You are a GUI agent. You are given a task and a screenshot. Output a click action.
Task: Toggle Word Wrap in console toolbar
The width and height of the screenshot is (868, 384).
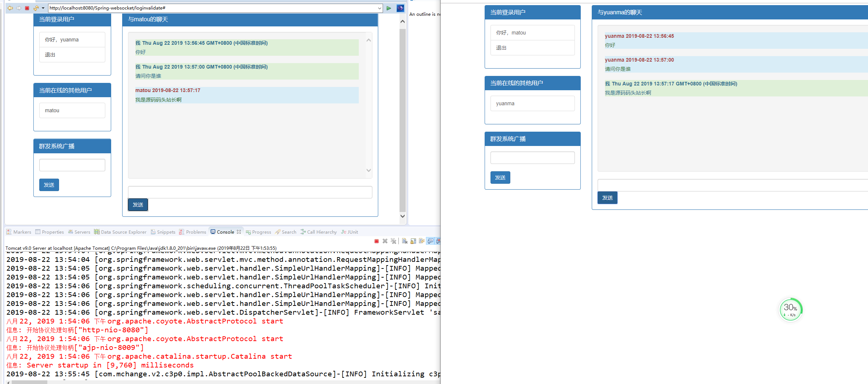422,241
